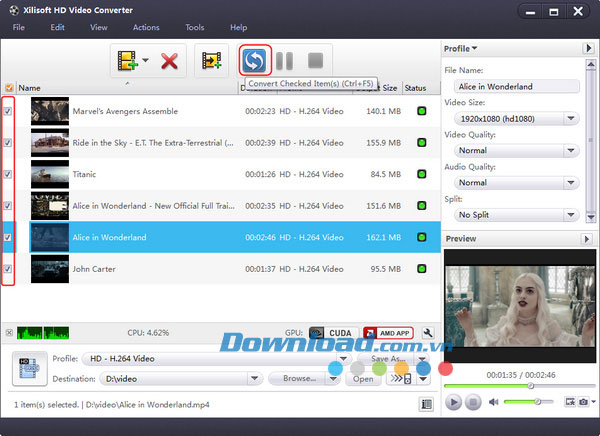Toggle Marvel's Avengers Assemble checkbox

[x=8, y=111]
